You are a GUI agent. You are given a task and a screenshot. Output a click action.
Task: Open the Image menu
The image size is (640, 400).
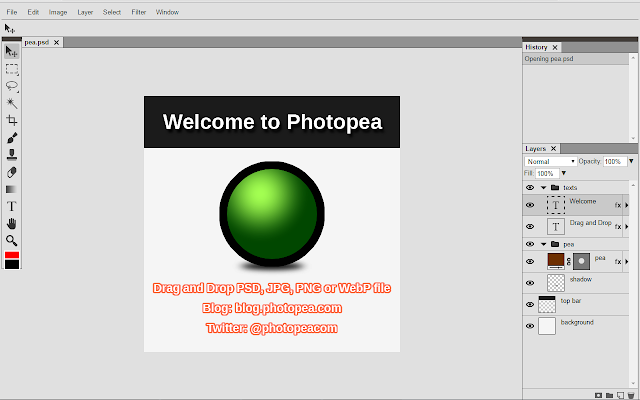click(x=58, y=12)
